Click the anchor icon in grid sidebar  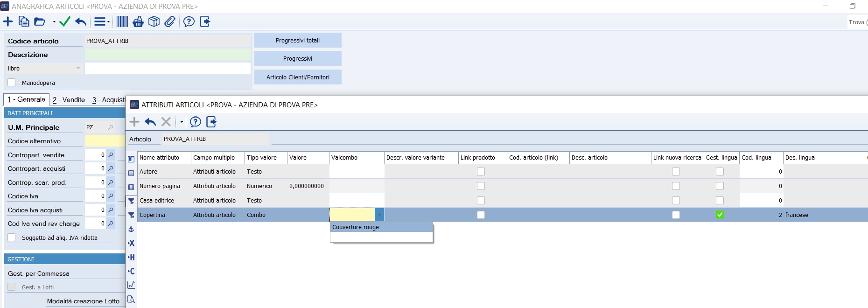131,229
